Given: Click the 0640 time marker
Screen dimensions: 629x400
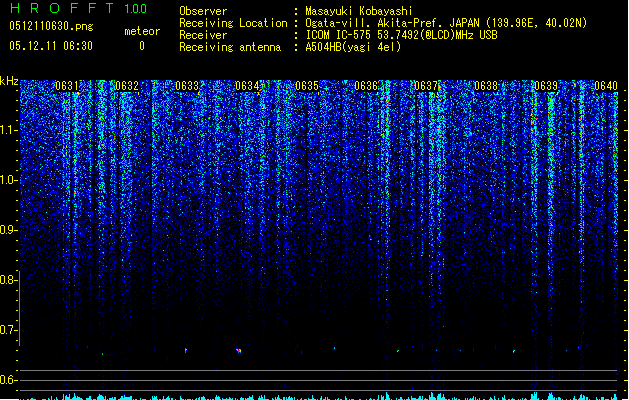Looking at the screenshot, I should tap(606, 86).
